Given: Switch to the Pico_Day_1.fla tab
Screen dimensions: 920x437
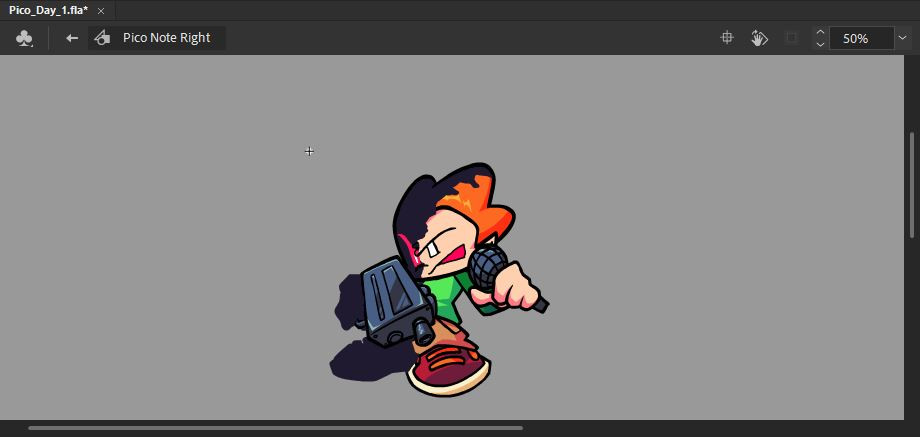Looking at the screenshot, I should coord(48,10).
